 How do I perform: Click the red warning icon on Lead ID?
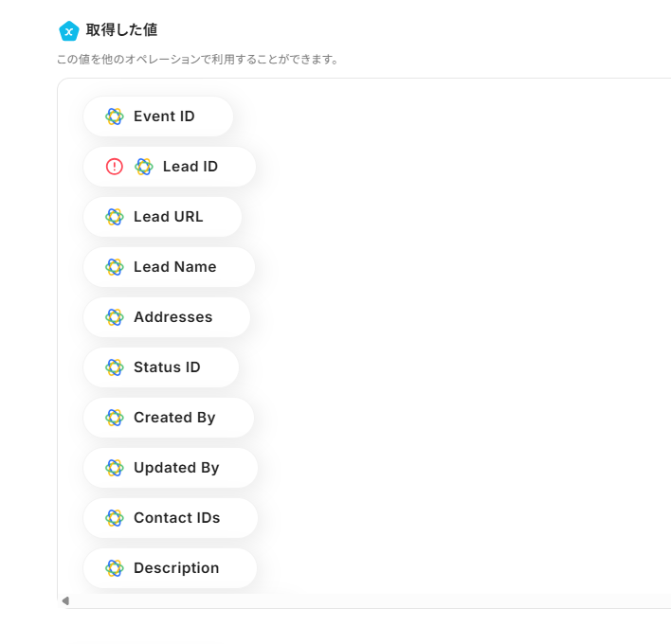pyautogui.click(x=115, y=167)
